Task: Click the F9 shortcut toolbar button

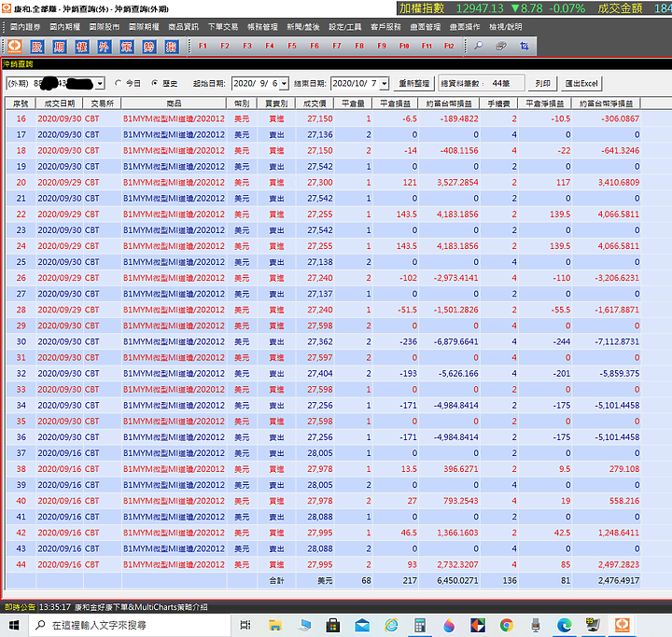Action: coord(382,46)
